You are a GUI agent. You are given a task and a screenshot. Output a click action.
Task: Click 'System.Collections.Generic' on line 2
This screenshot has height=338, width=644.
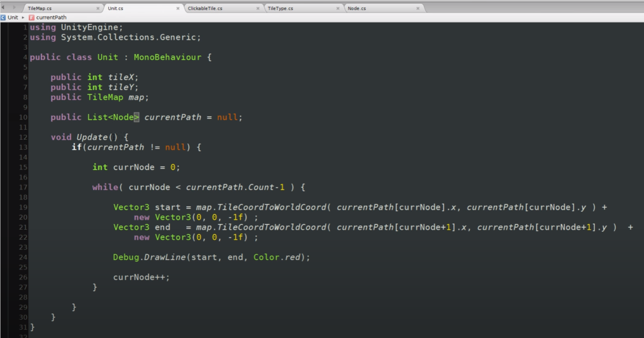(128, 37)
